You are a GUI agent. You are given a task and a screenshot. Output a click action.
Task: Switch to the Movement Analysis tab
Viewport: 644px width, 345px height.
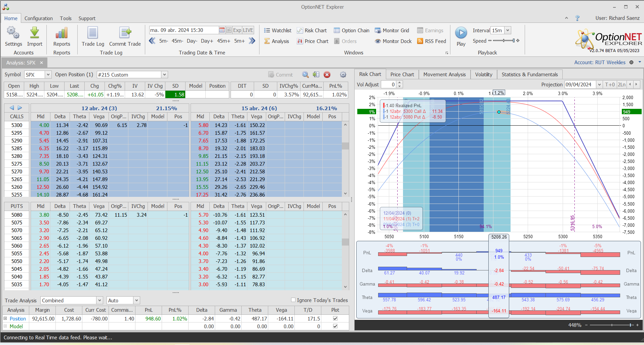pyautogui.click(x=444, y=74)
